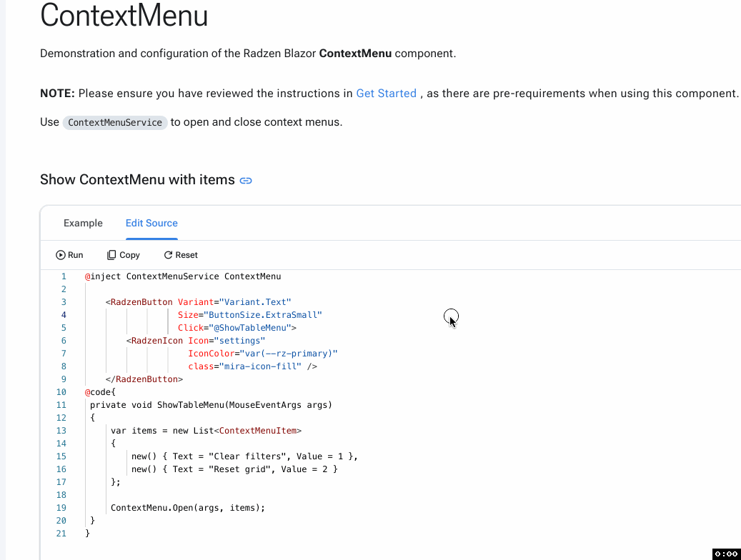Click 'private void ShowTableMenu(MouseEventArgs args)' line
This screenshot has height=560, width=741.
click(212, 405)
